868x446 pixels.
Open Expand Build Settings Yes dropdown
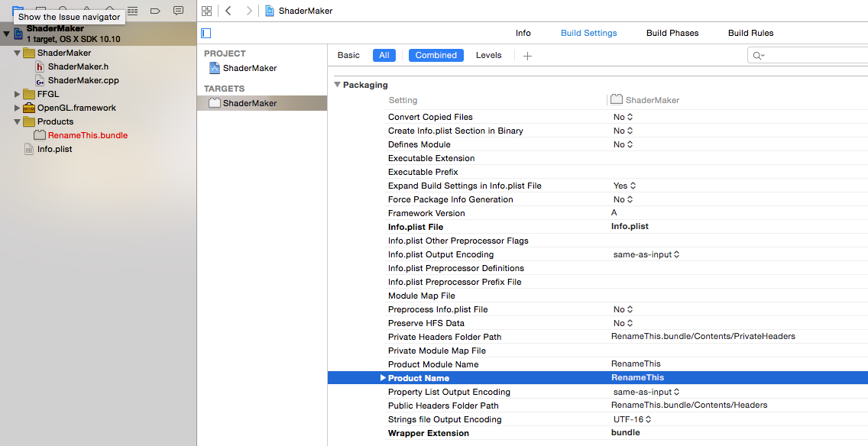point(624,186)
